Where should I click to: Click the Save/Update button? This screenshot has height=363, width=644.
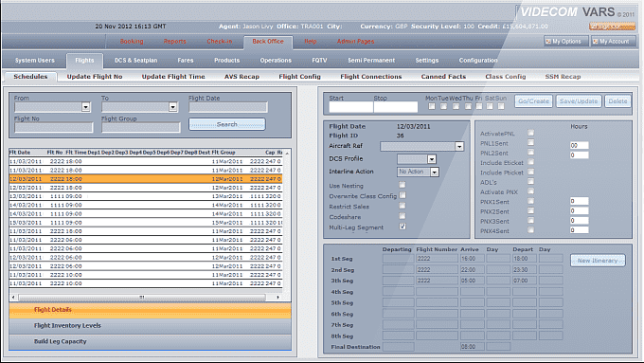tap(579, 101)
